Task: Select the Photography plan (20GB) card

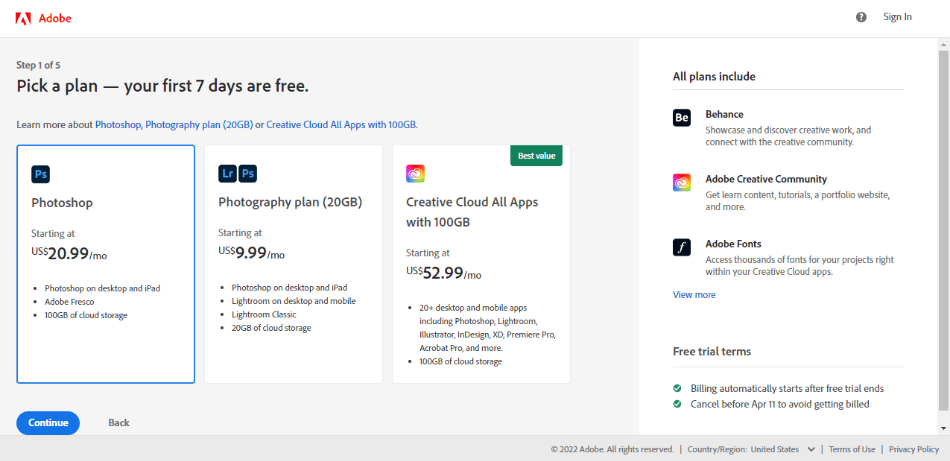Action: [293, 264]
